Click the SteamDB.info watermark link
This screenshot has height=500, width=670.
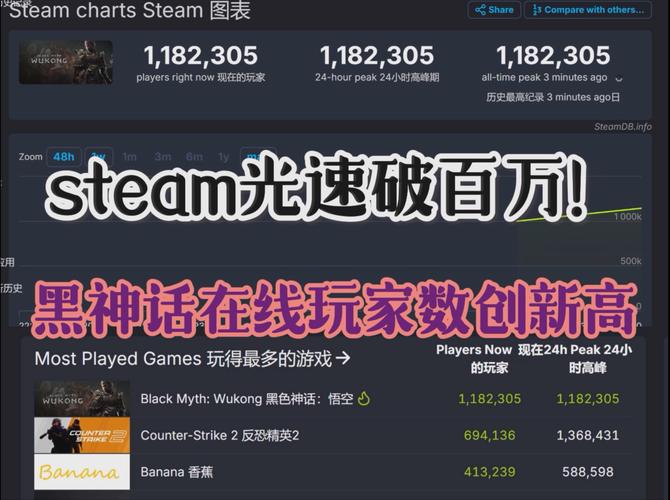click(623, 127)
